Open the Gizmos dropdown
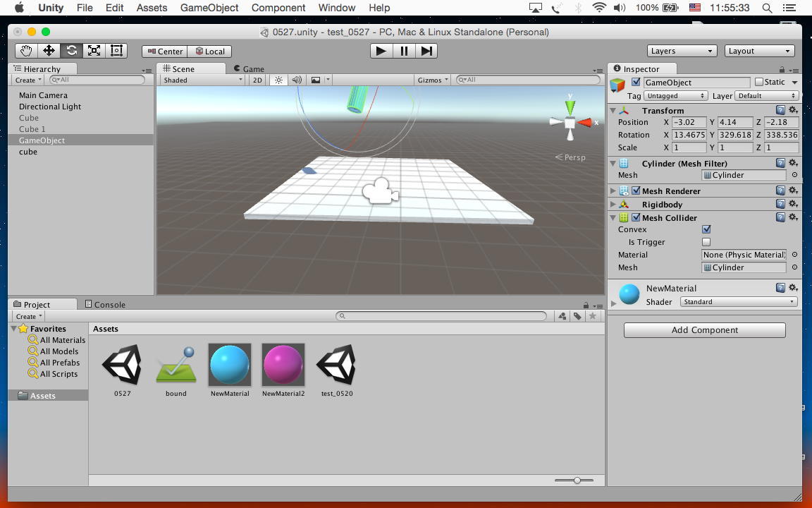Viewport: 812px width, 508px height. click(433, 80)
